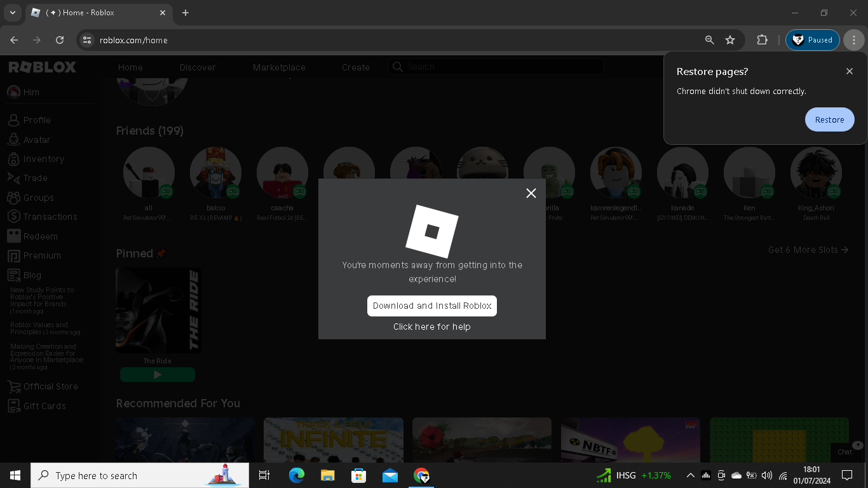Open the Click here for help link

tap(432, 327)
